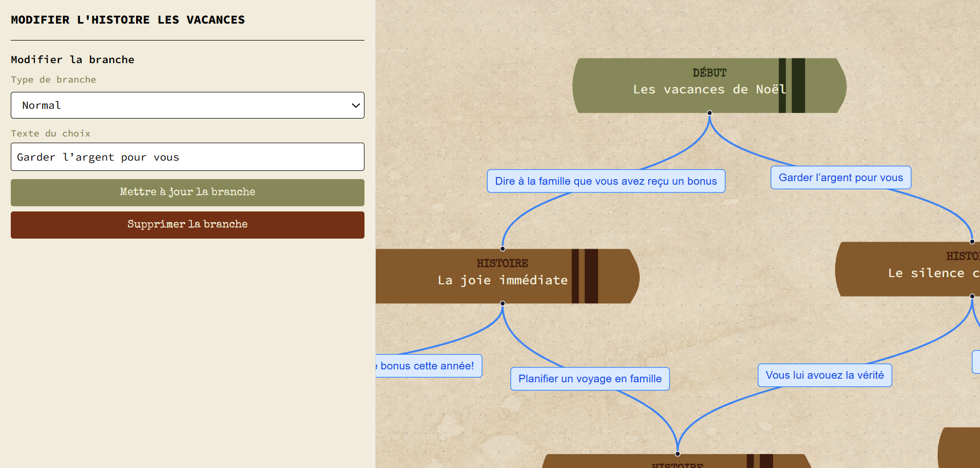Click Supprimer la branche button

(x=187, y=225)
